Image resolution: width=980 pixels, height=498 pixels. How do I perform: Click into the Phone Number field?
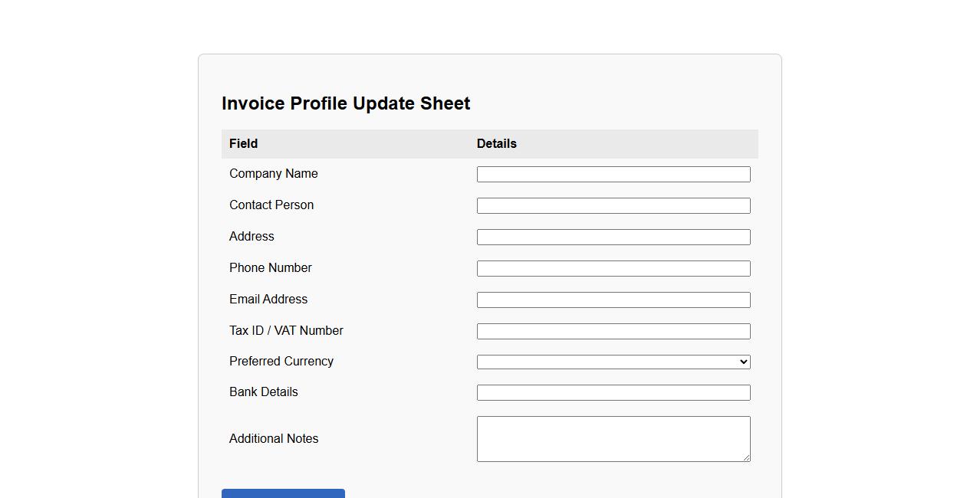pos(613,269)
